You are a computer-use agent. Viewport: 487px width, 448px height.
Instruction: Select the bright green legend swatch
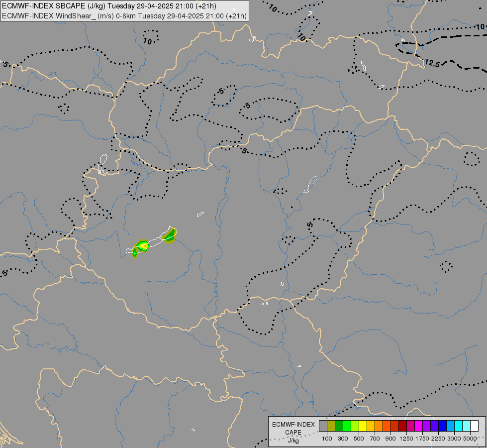pos(347,426)
